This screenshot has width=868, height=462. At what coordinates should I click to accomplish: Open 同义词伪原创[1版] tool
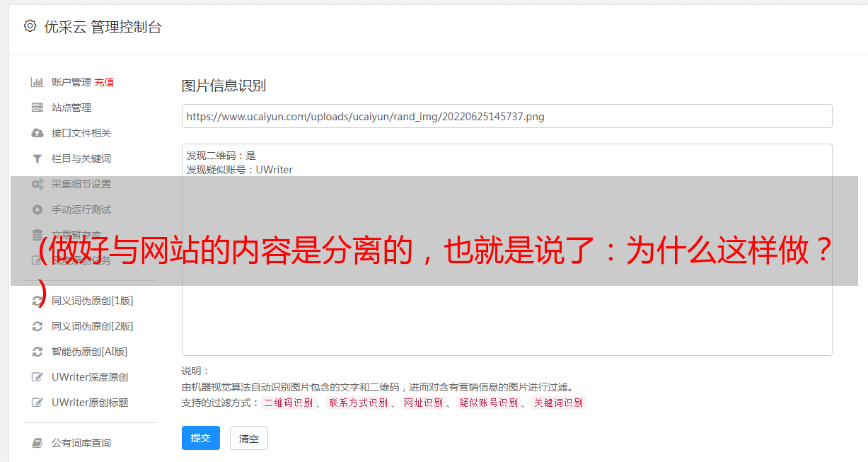pyautogui.click(x=92, y=301)
